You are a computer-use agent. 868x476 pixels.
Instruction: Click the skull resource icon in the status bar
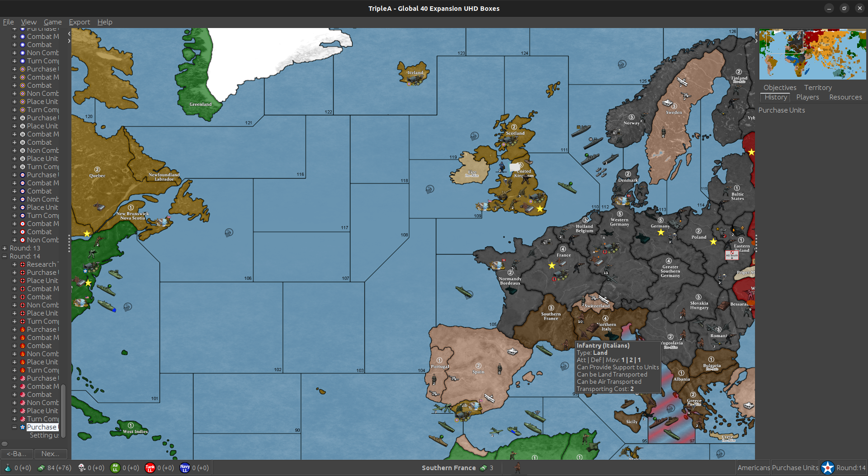click(81, 468)
